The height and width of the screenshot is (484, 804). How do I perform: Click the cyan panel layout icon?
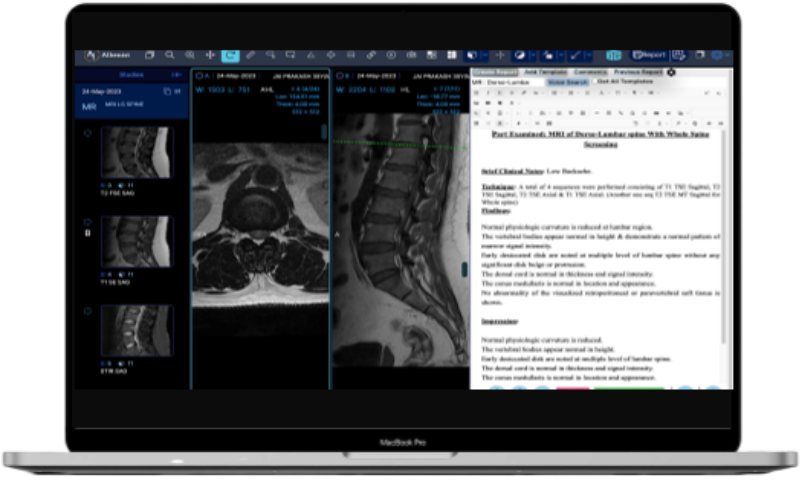tap(613, 55)
